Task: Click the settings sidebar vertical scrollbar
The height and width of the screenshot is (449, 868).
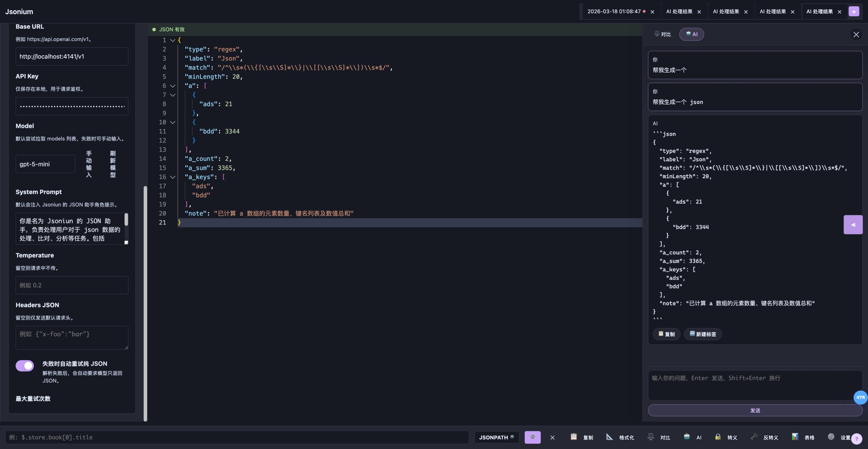Action: (145, 303)
